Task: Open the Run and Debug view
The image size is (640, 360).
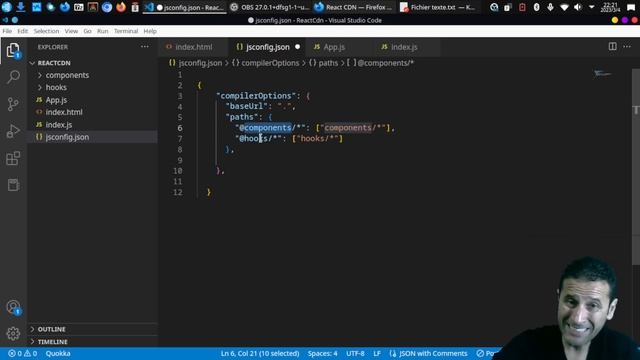Action: pos(13,131)
